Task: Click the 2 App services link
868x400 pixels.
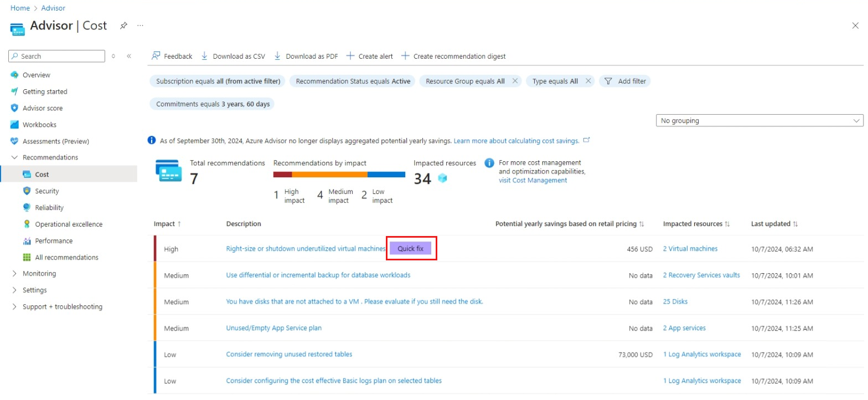Action: [684, 328]
